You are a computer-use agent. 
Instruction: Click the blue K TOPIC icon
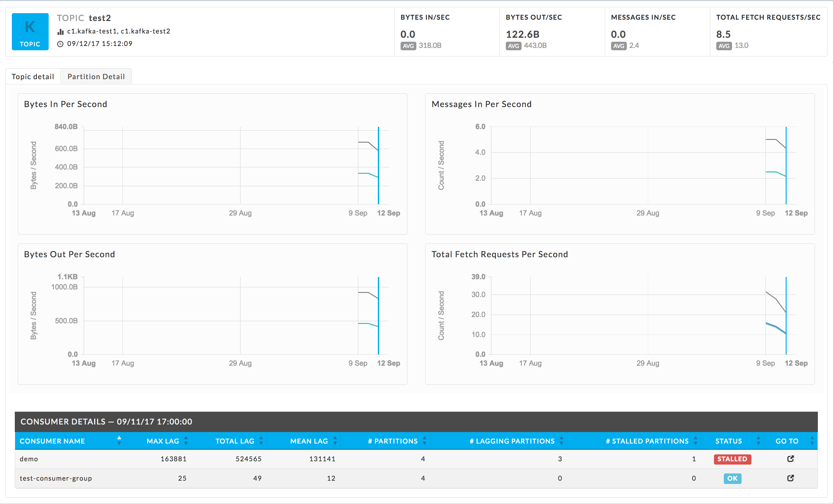click(30, 32)
